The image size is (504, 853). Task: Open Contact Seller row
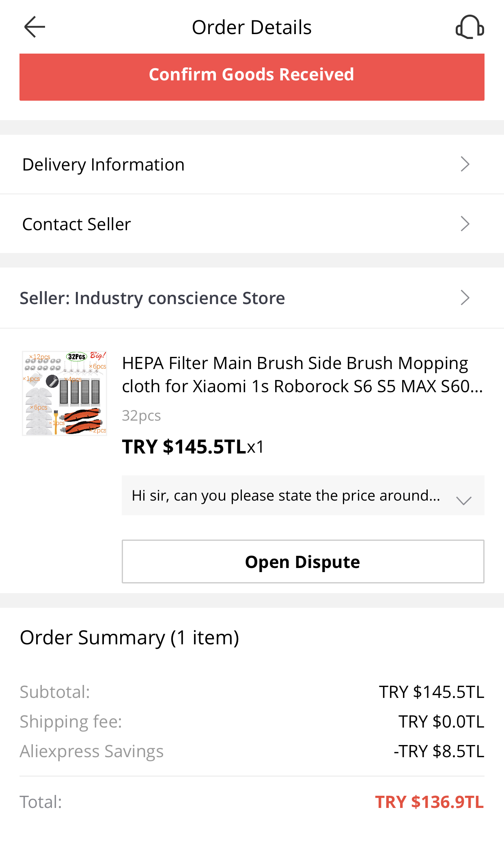click(x=252, y=224)
